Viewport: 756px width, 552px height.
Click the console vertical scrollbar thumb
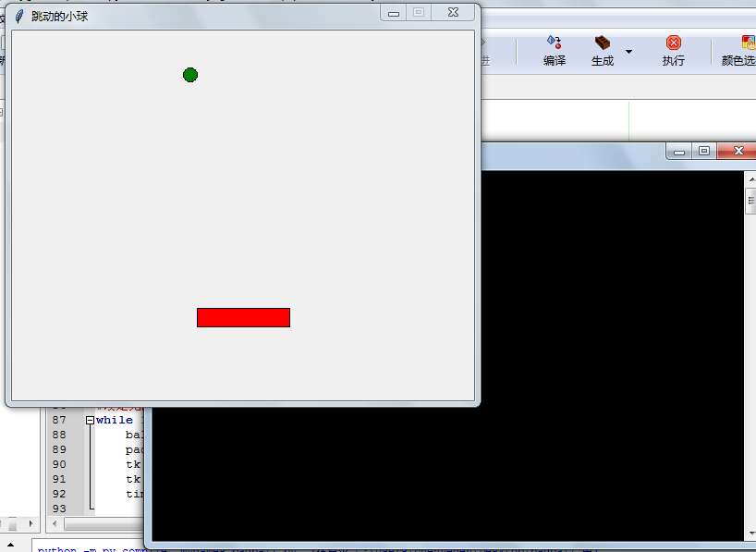tap(751, 201)
